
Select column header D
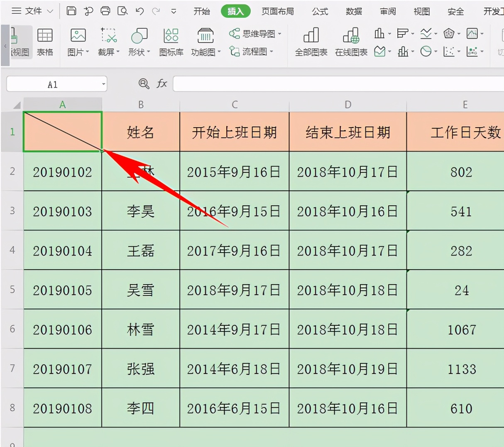click(348, 105)
